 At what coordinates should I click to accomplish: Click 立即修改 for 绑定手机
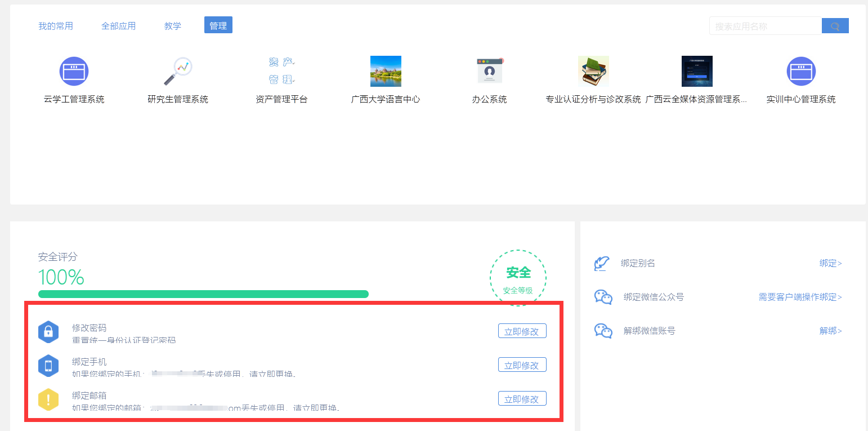(522, 365)
